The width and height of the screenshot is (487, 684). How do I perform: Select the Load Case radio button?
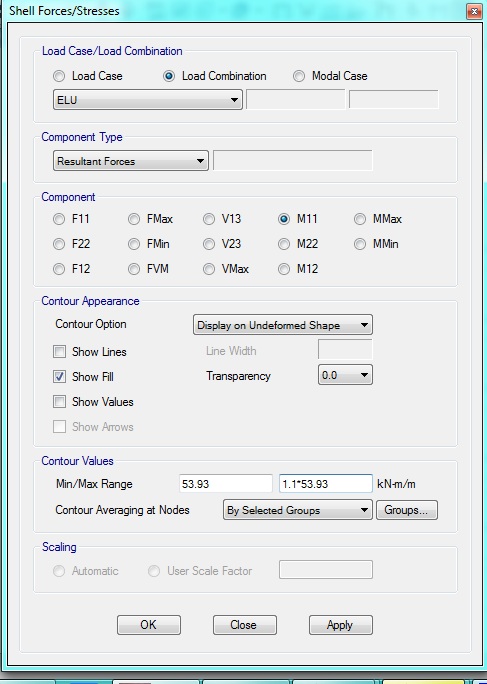coord(59,76)
